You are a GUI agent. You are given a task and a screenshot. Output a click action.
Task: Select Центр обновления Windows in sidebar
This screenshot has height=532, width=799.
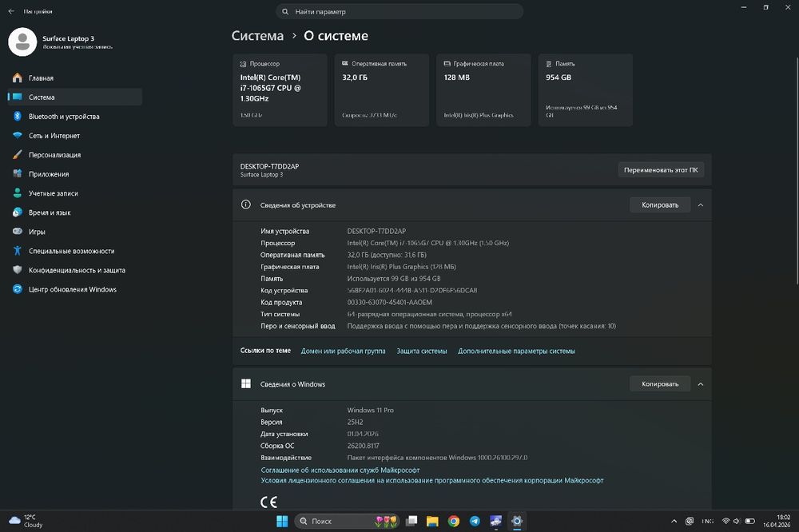[x=75, y=289]
